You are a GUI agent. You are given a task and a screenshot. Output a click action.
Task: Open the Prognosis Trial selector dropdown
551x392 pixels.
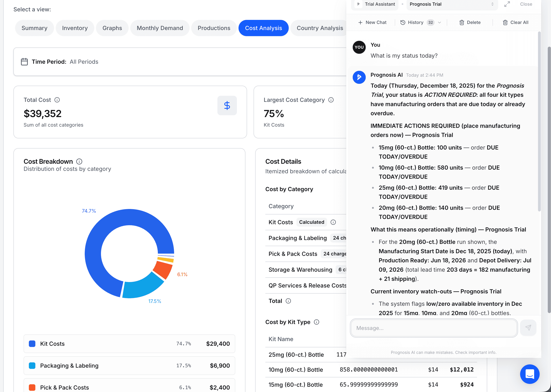tap(451, 4)
